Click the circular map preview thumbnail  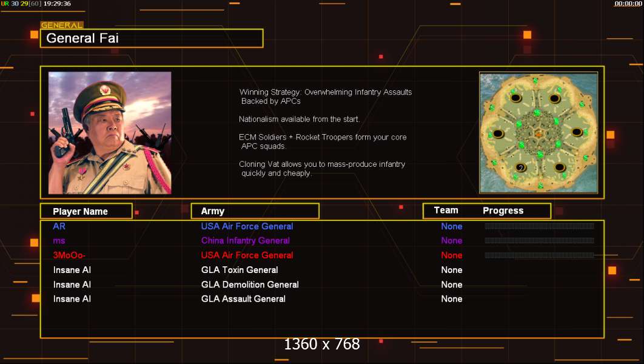click(538, 133)
